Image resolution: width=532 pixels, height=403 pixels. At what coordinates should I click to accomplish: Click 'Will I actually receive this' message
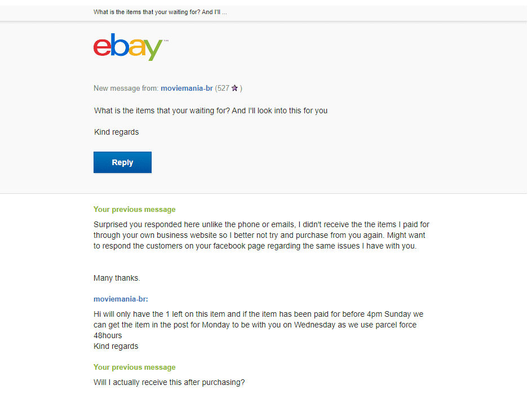point(169,382)
